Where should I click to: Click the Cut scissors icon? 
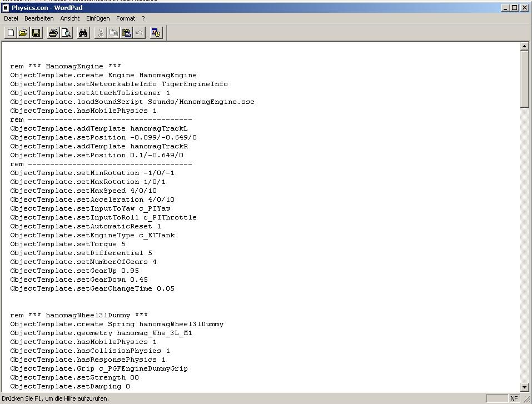coord(101,33)
